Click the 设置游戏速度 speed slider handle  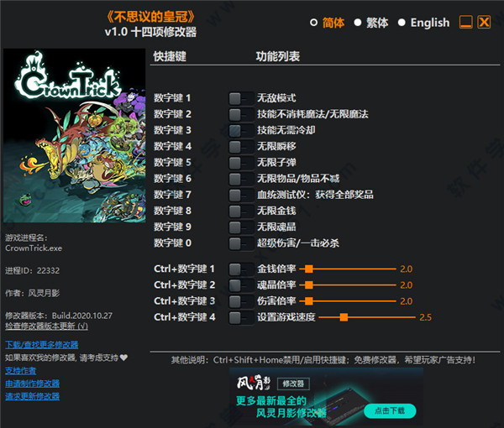[x=344, y=317]
